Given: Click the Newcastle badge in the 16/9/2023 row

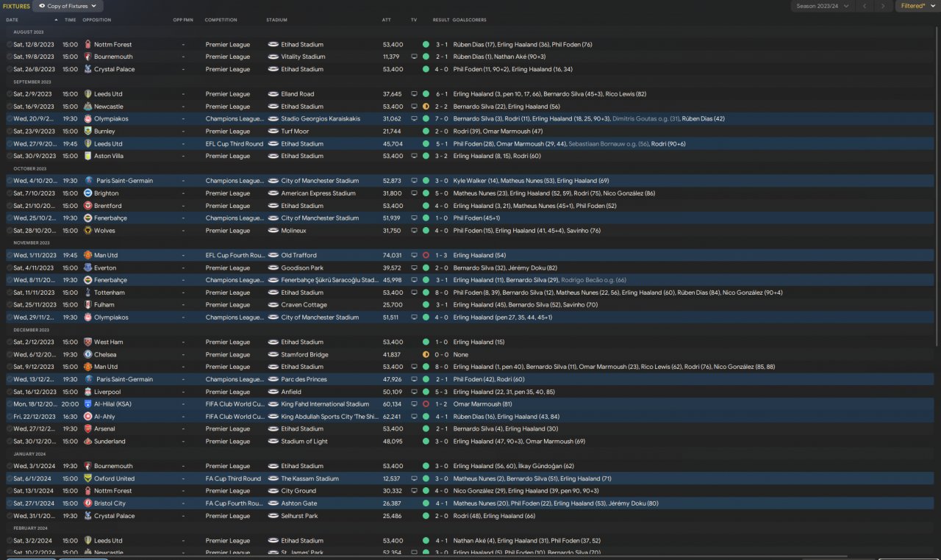Looking at the screenshot, I should tap(88, 107).
